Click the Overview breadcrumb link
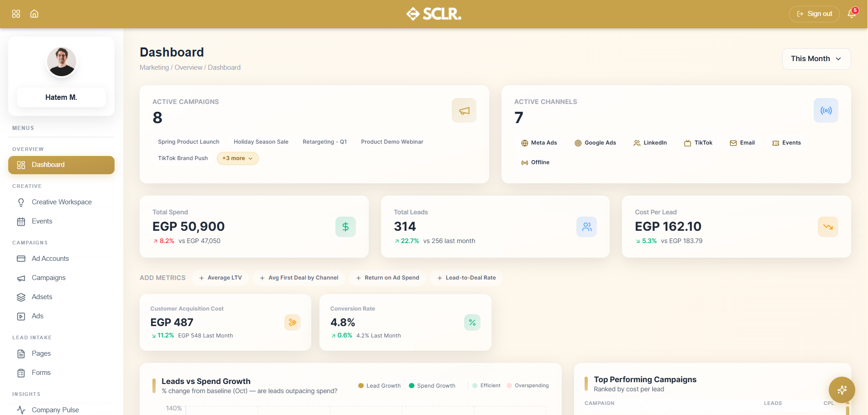The height and width of the screenshot is (415, 868). [x=188, y=67]
